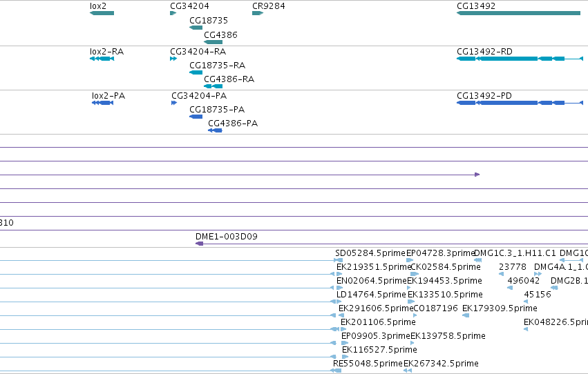The width and height of the screenshot is (588, 374).
Task: Click the EK291606.5prime label
Action: pos(376,308)
